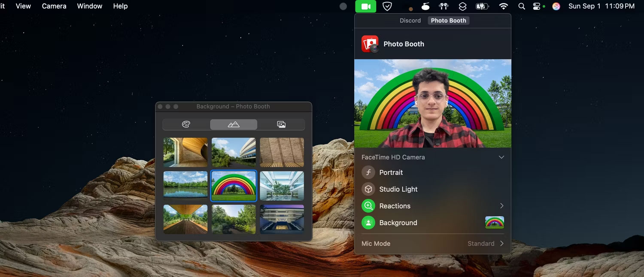Select the color palette icon in Background window

(x=185, y=124)
